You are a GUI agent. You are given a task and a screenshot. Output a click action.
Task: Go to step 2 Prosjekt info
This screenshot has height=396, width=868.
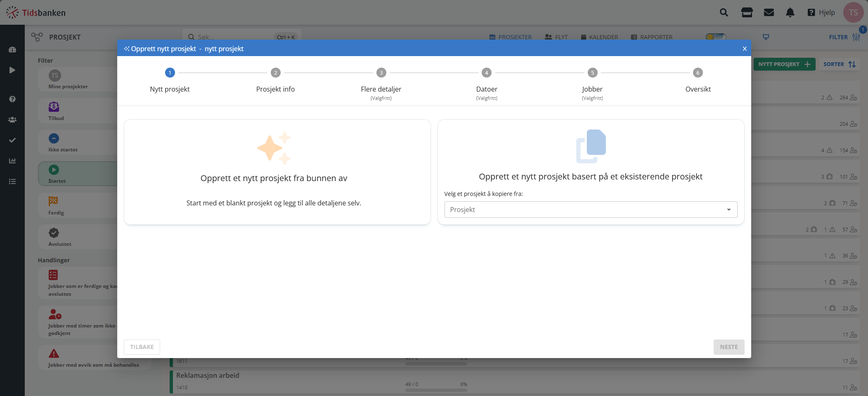click(x=275, y=73)
